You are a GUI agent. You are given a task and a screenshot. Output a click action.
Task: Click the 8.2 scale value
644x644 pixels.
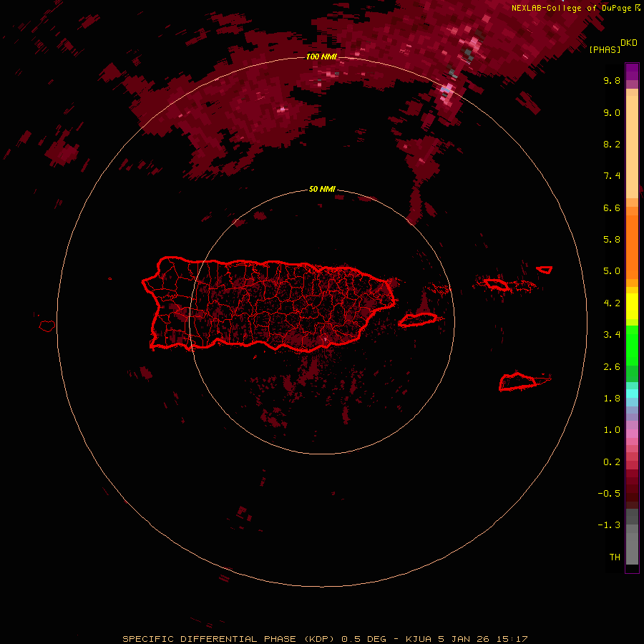pyautogui.click(x=612, y=144)
